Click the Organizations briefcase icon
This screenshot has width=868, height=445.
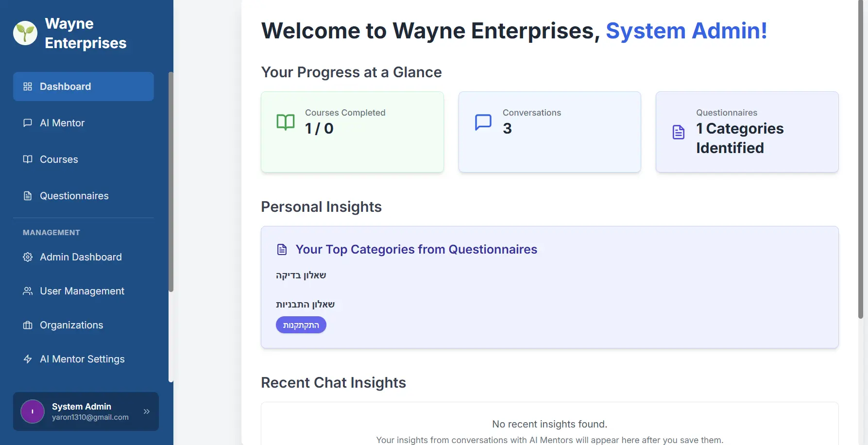pyautogui.click(x=28, y=325)
